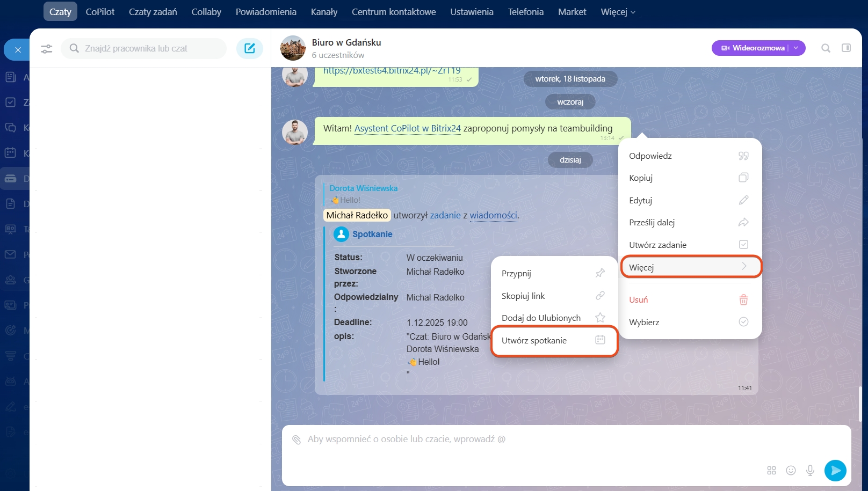Switch to Powiadomienia tab
868x491 pixels.
266,12
